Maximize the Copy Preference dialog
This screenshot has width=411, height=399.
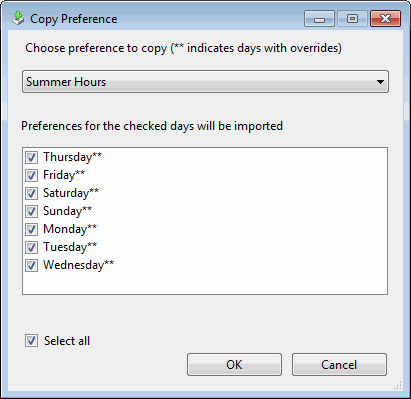coord(352,19)
